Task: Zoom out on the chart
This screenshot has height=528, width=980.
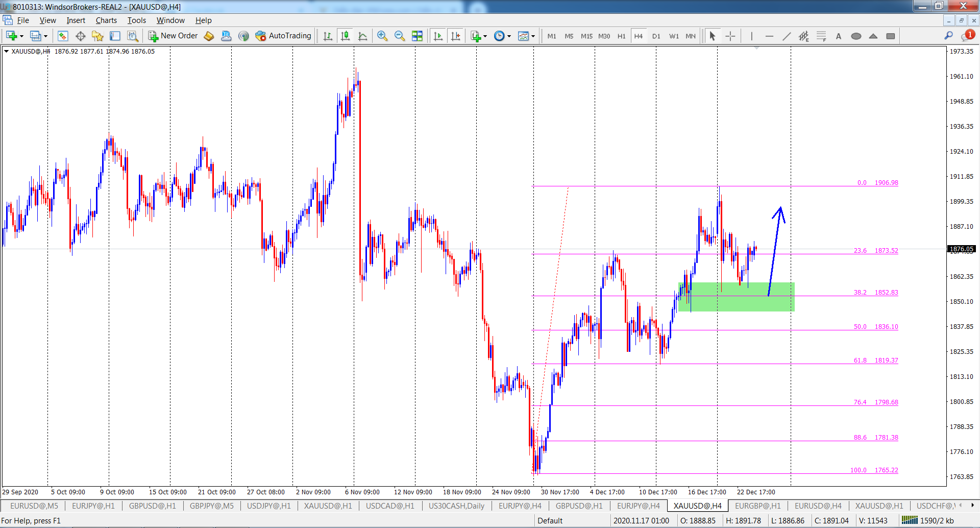Action: [400, 36]
